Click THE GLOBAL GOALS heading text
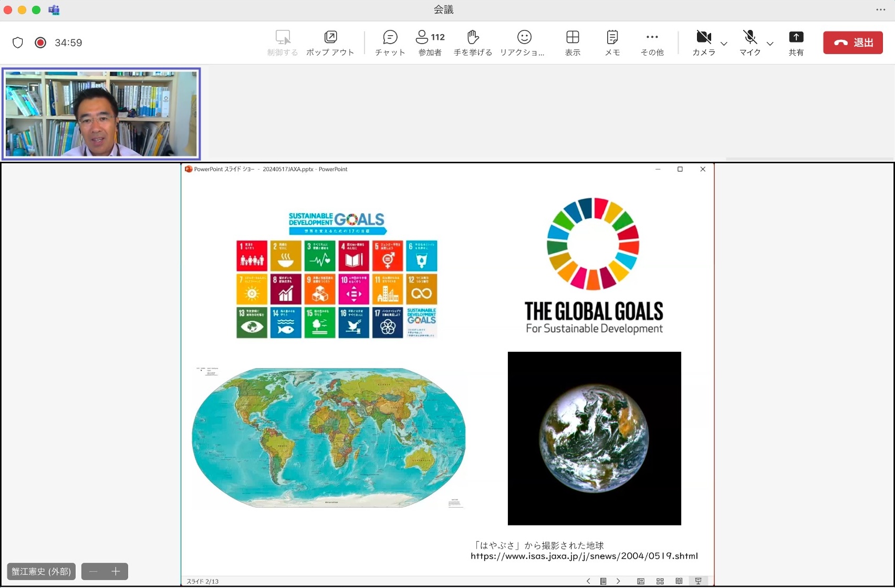 [x=594, y=311]
